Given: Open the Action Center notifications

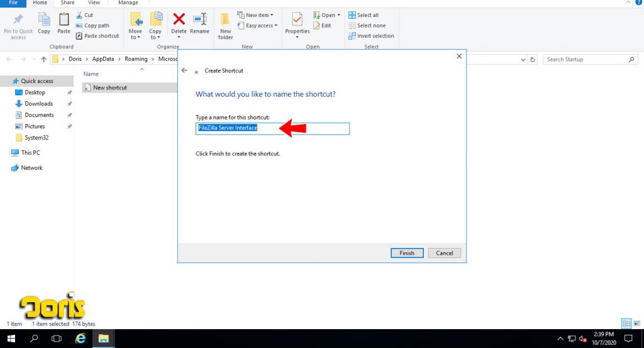Looking at the screenshot, I should (628, 339).
